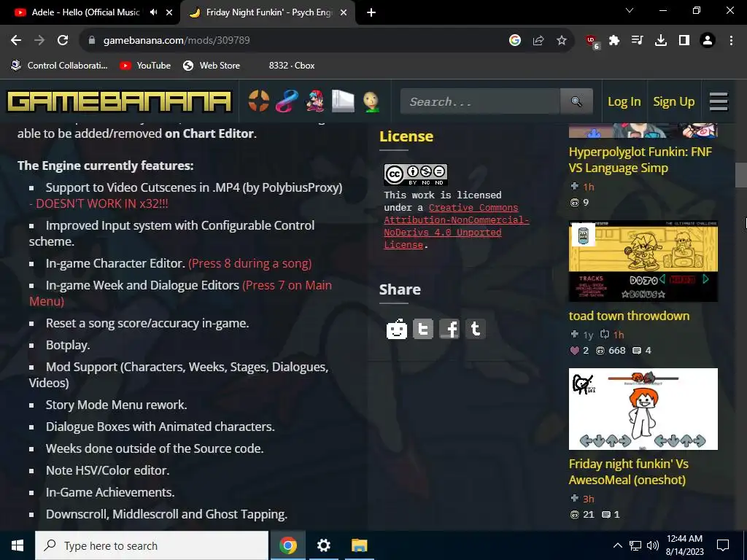Open the Baldi's Basics game icon
Viewport: 747px width, 560px height.
371,101
